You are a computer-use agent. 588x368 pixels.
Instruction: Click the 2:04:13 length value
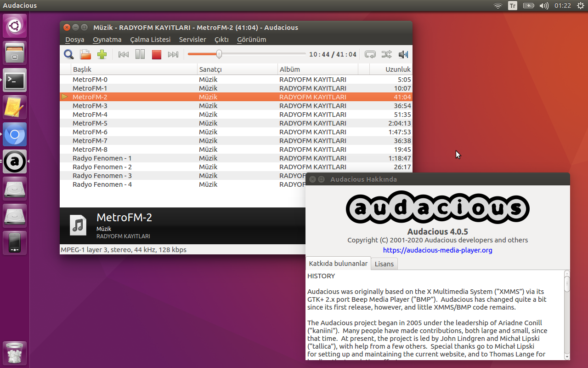click(x=399, y=123)
